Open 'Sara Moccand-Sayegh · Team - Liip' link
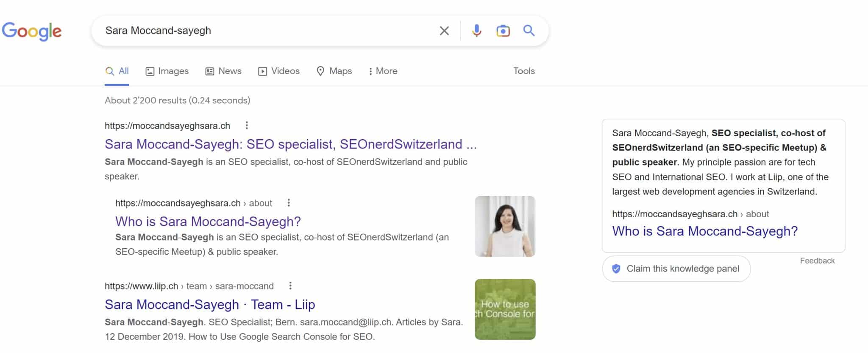The width and height of the screenshot is (868, 353). [x=210, y=304]
